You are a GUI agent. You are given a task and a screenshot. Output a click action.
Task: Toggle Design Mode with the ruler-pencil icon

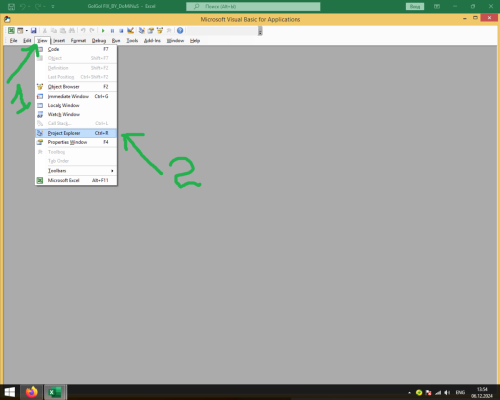click(130, 31)
